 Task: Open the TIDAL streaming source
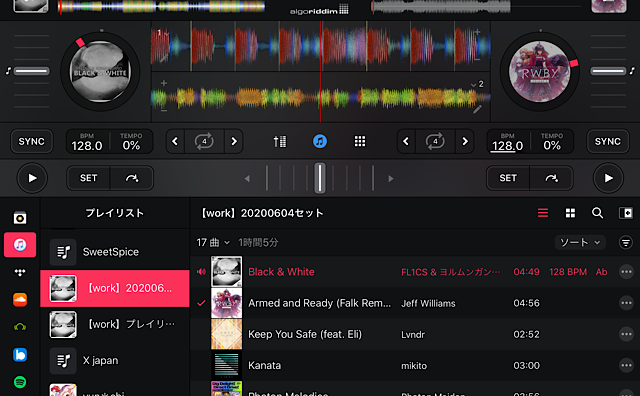[x=20, y=272]
